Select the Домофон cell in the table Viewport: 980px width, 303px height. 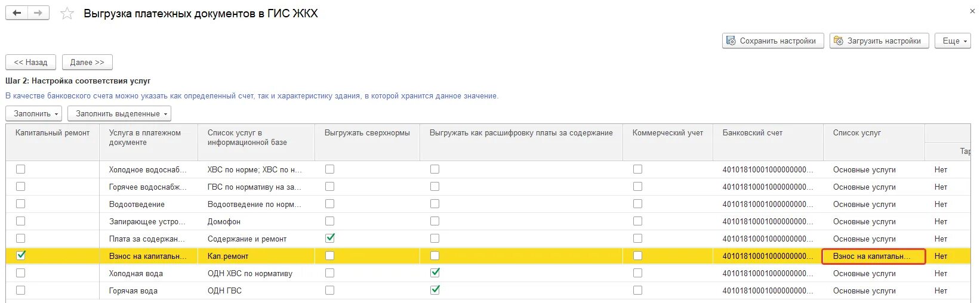pos(224,221)
